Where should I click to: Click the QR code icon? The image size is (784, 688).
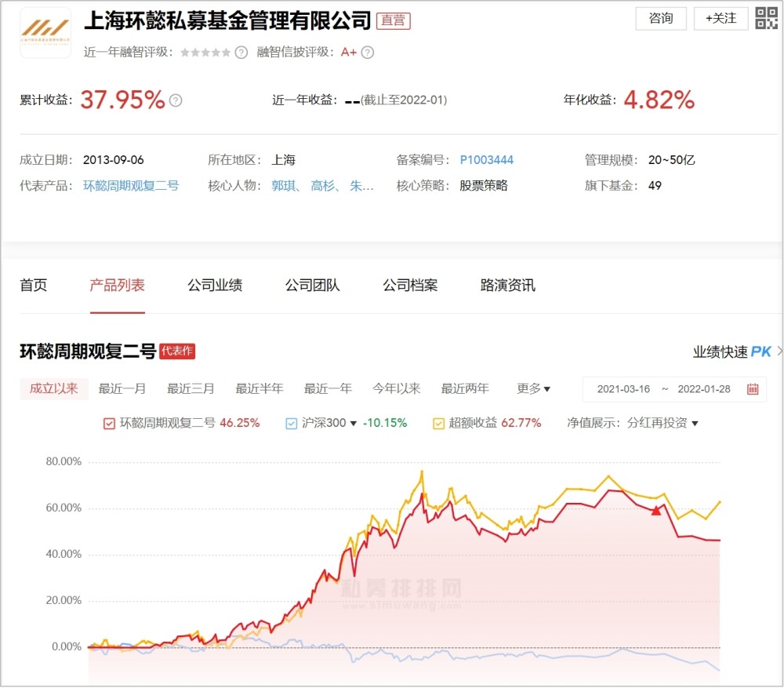(x=766, y=18)
